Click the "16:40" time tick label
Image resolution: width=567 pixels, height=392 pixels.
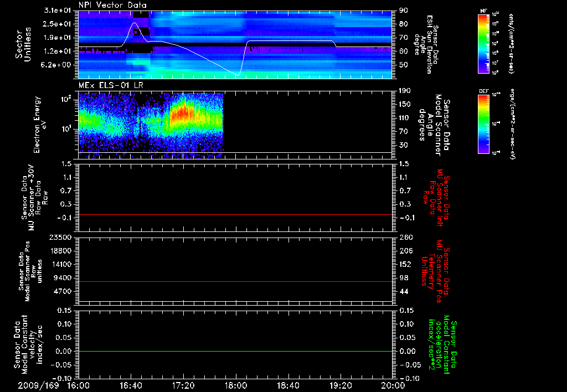(x=131, y=385)
